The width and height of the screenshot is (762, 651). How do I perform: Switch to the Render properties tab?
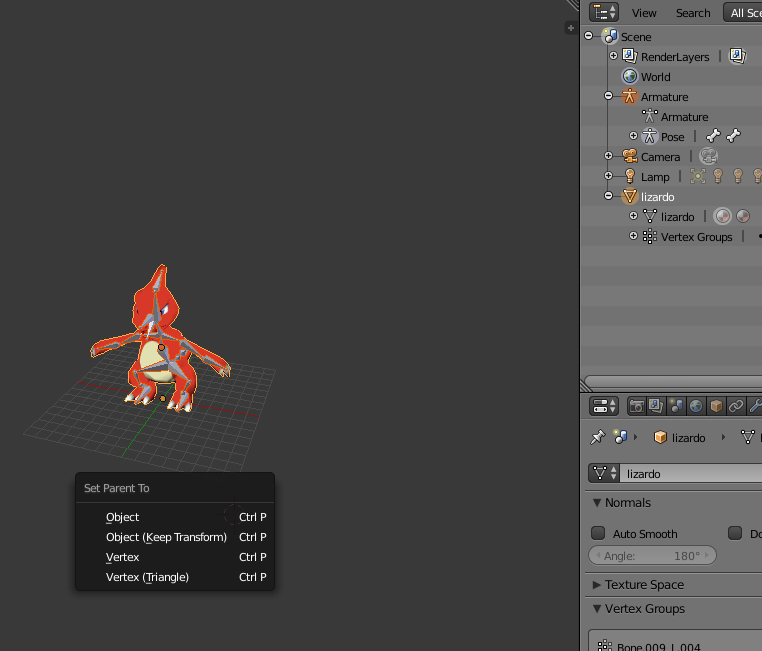coord(637,406)
